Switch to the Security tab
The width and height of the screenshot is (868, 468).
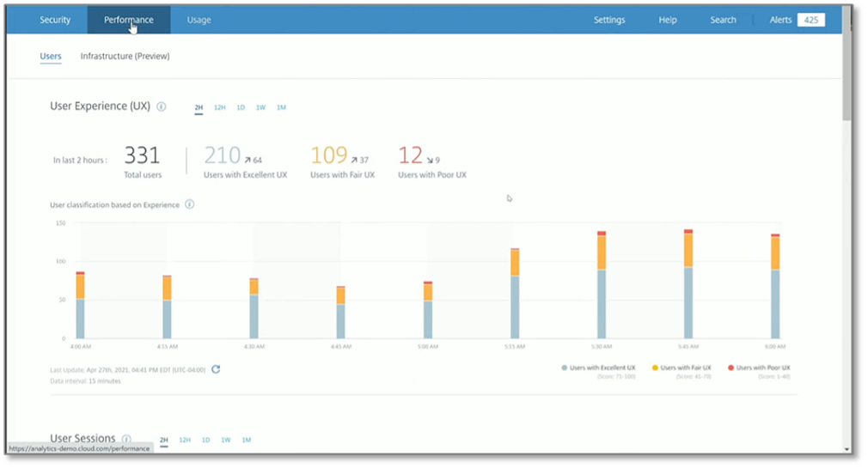coord(55,20)
